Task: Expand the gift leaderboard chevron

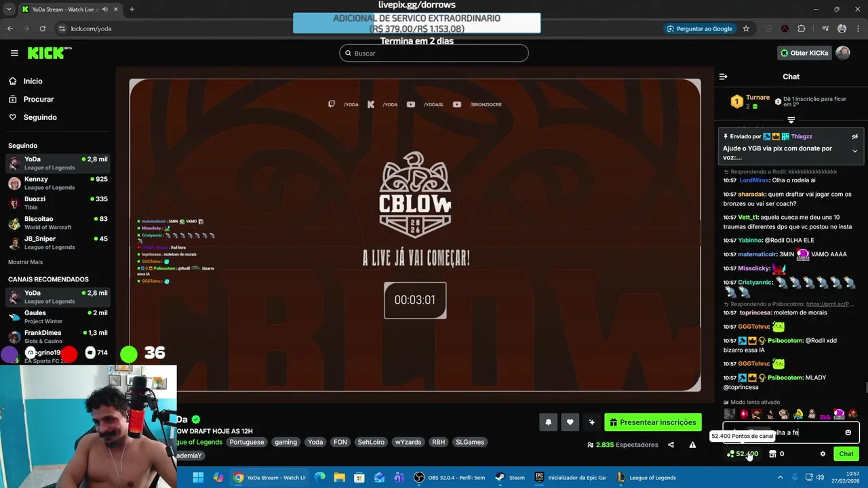Action: 791,120
